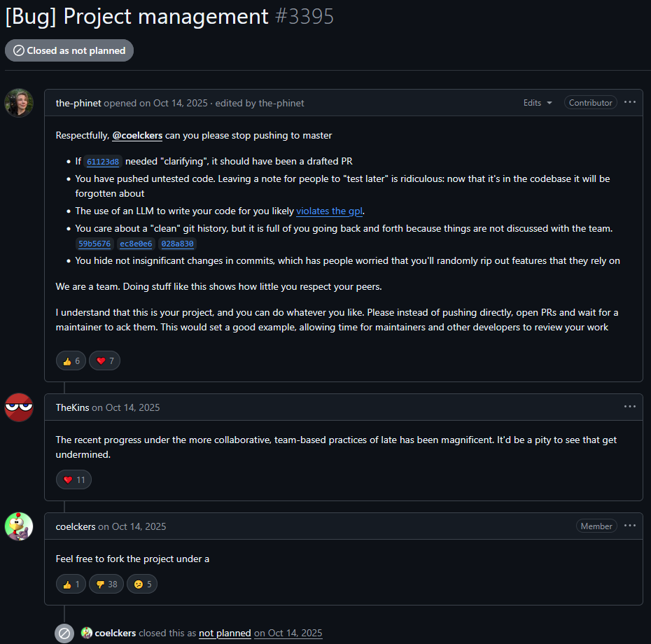Open three-dot menu on the-phinet's comment
The height and width of the screenshot is (644, 651).
coord(630,102)
